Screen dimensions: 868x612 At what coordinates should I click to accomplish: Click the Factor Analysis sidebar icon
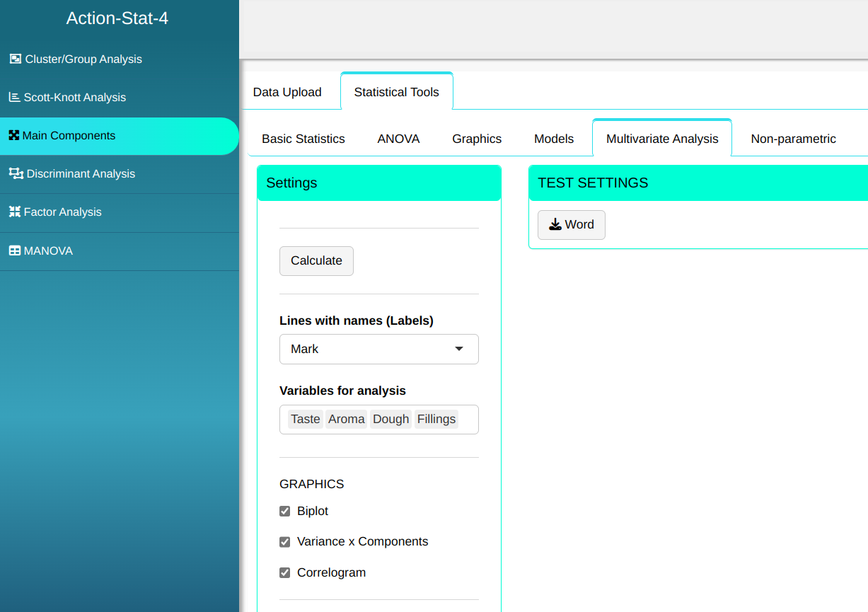click(14, 212)
